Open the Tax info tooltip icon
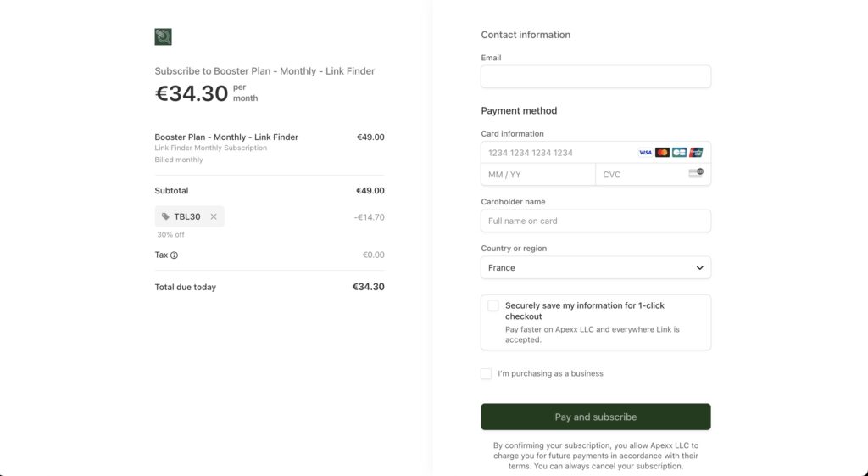The width and height of the screenshot is (868, 476). point(174,255)
